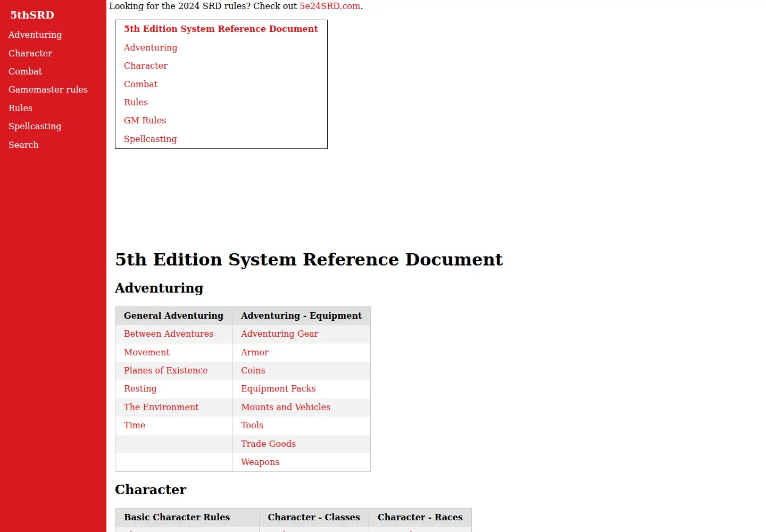
Task: Jump to Rules in contents box
Action: click(x=136, y=102)
